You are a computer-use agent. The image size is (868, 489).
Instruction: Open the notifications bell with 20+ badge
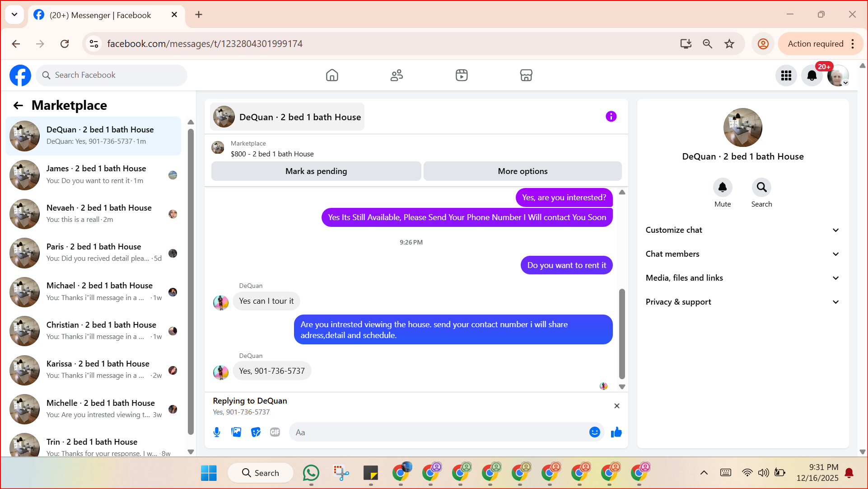[x=812, y=75]
